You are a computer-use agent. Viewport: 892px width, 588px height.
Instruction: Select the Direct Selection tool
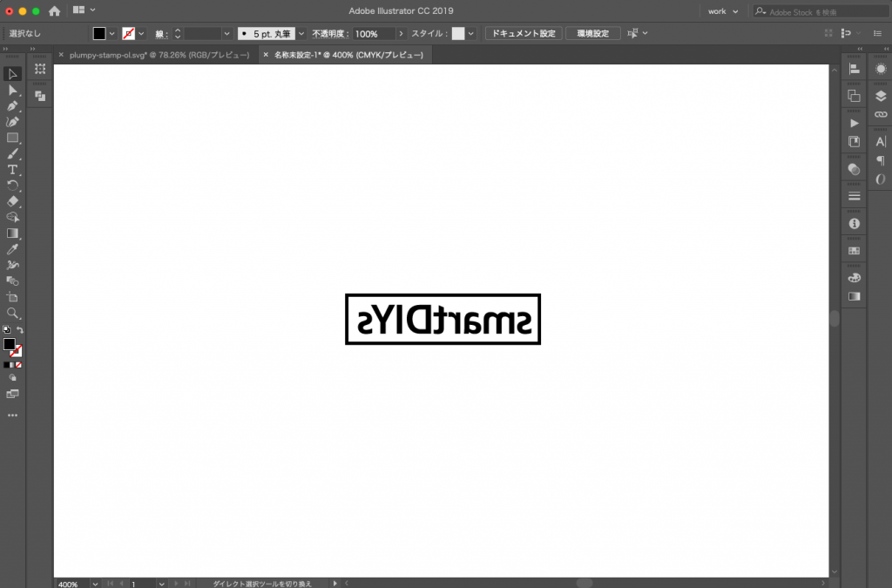(12, 90)
